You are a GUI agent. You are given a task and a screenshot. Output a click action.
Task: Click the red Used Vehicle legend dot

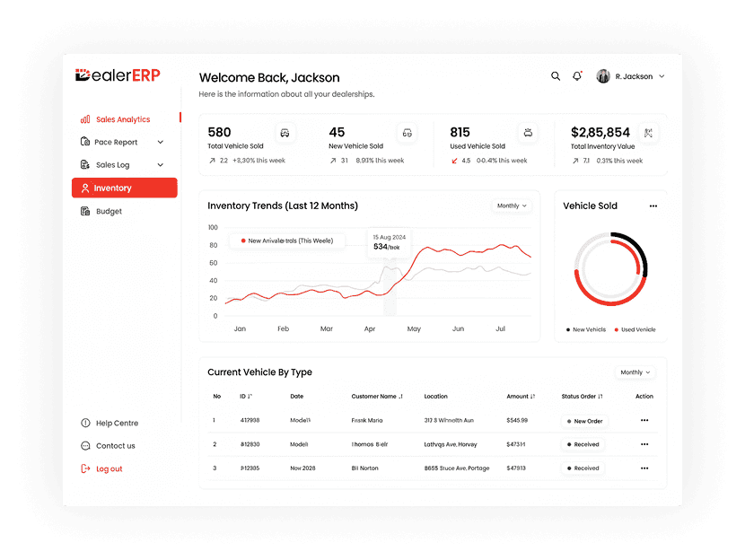click(617, 330)
